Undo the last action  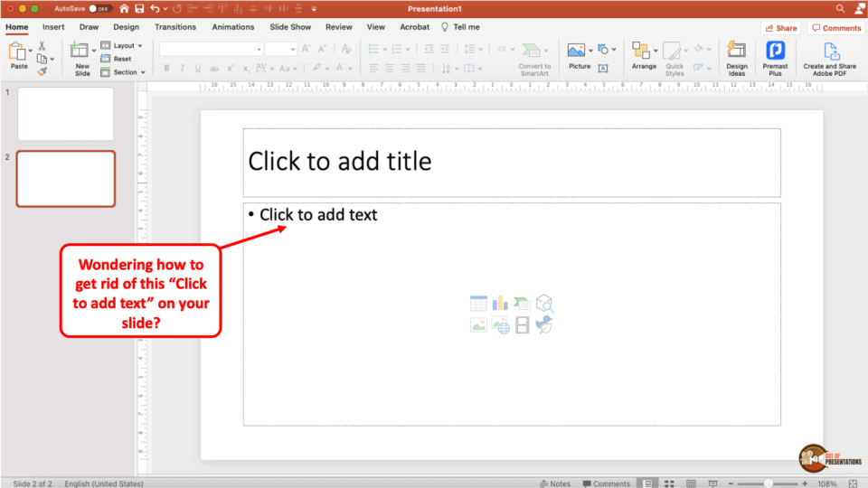155,9
